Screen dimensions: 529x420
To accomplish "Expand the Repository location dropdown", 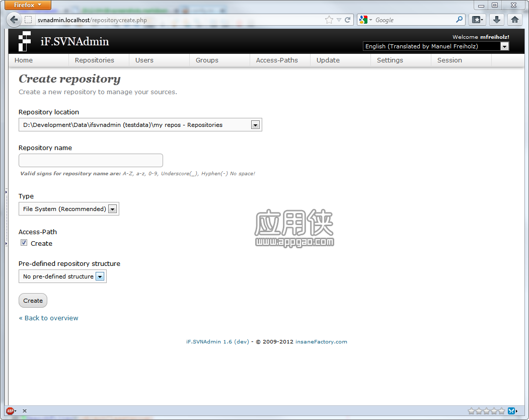I will tap(140, 125).
